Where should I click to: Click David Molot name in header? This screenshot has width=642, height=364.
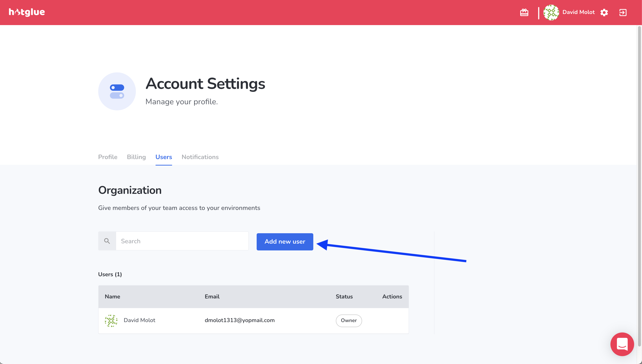[x=578, y=12]
